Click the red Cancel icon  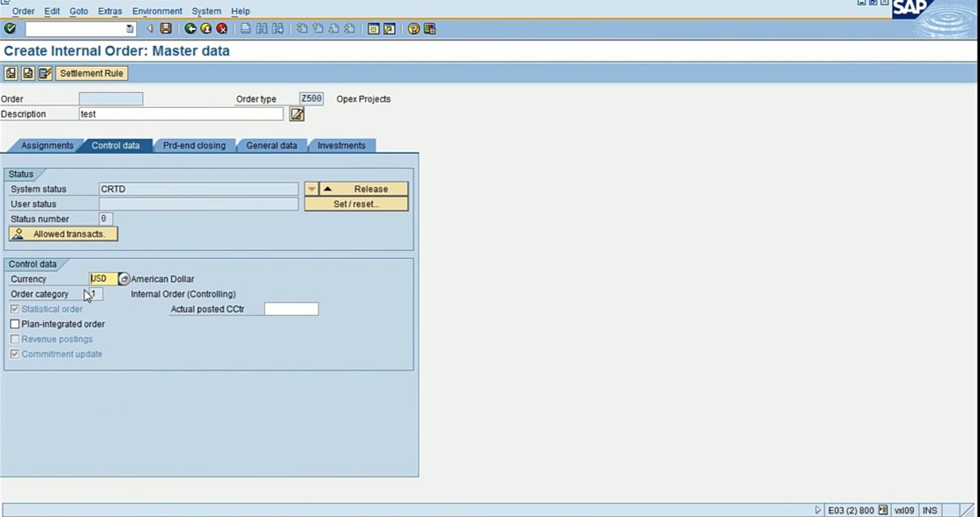point(222,29)
